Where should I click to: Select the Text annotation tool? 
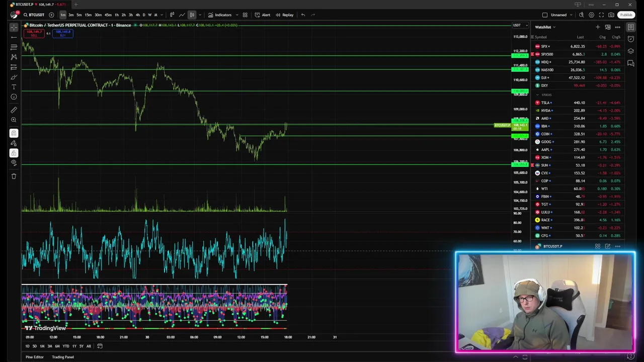(14, 87)
